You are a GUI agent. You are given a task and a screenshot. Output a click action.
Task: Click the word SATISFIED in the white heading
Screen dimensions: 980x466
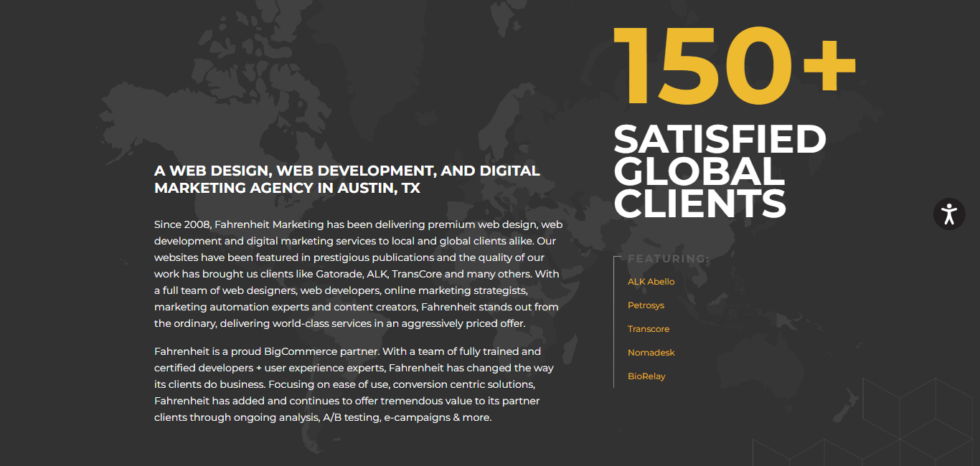tap(720, 139)
